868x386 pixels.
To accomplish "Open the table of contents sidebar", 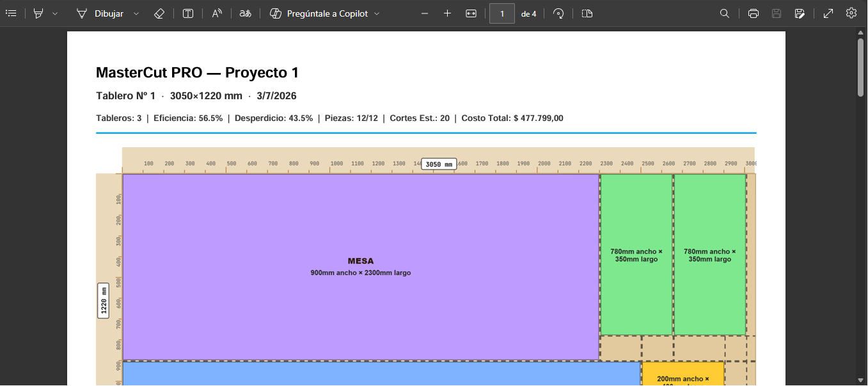I will pos(11,13).
